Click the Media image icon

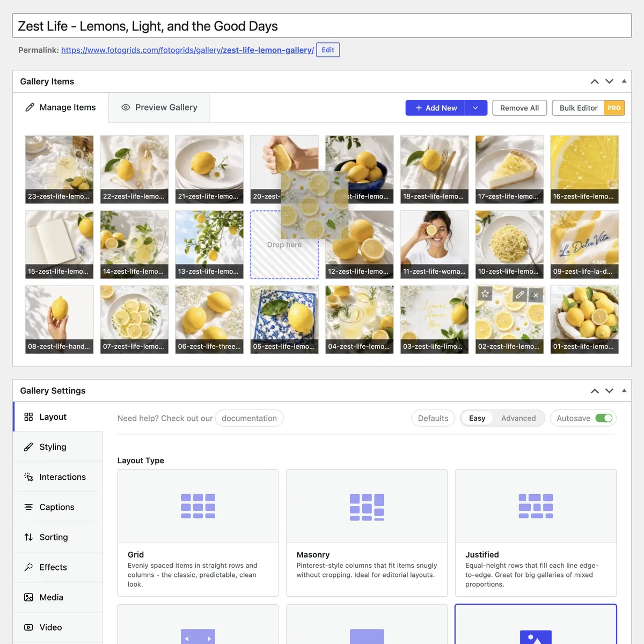[28, 597]
